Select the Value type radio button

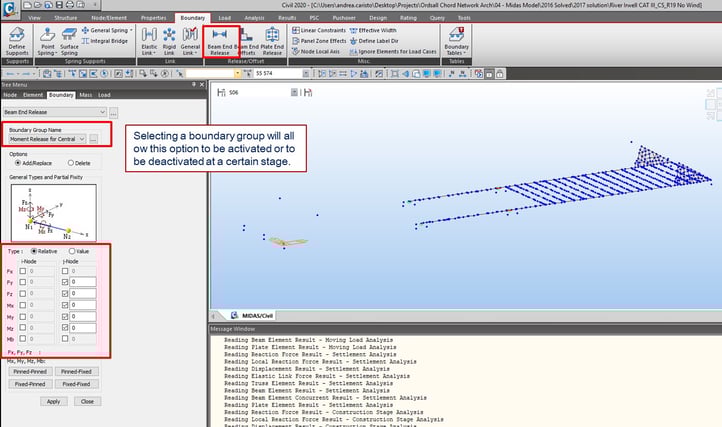[x=79, y=252]
